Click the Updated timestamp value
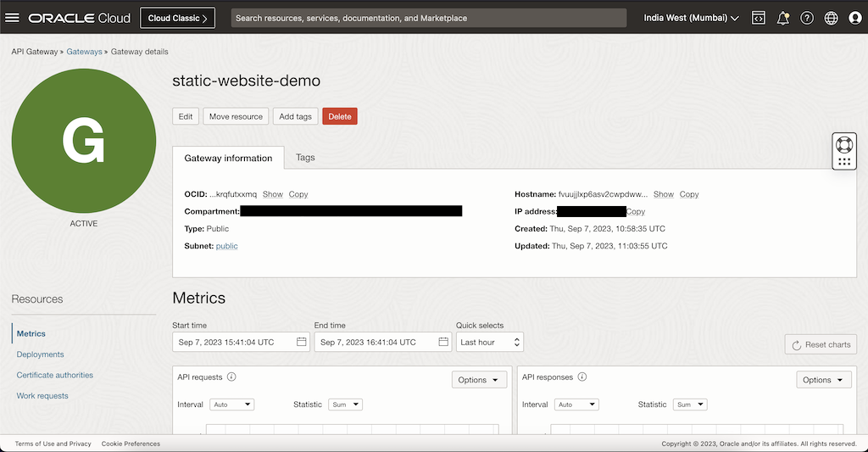The width and height of the screenshot is (868, 452). click(609, 246)
